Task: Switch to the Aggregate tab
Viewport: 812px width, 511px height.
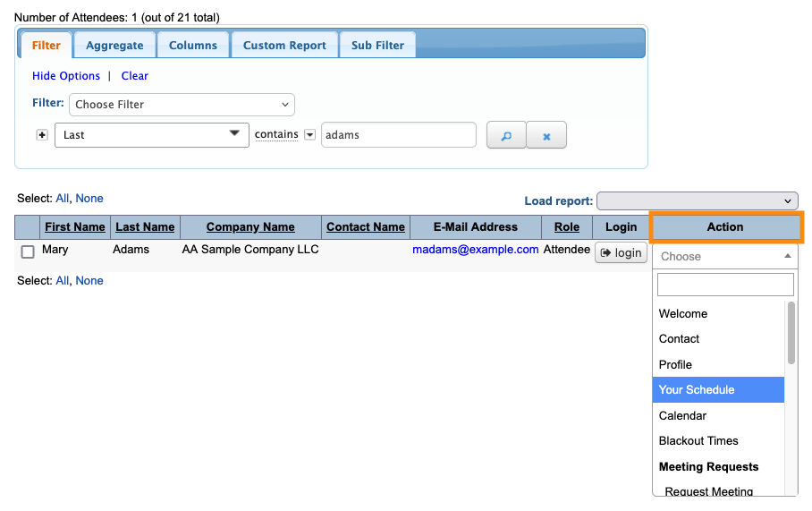Action: (x=114, y=45)
